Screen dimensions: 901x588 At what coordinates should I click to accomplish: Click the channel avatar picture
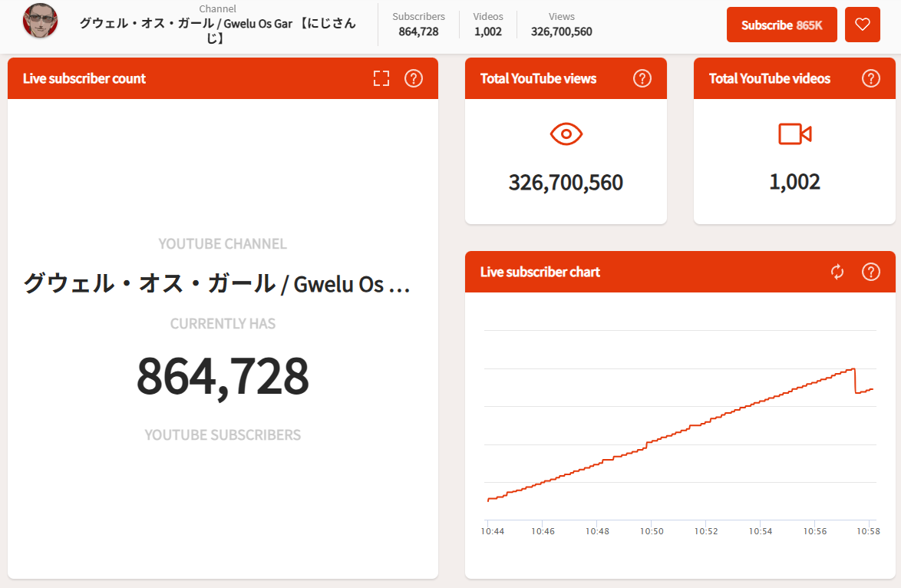(41, 21)
